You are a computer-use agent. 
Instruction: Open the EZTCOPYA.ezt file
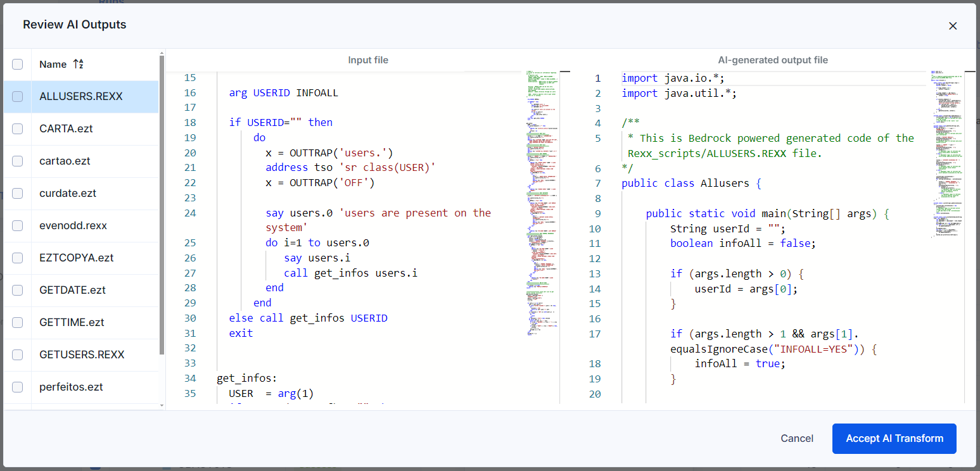[77, 258]
